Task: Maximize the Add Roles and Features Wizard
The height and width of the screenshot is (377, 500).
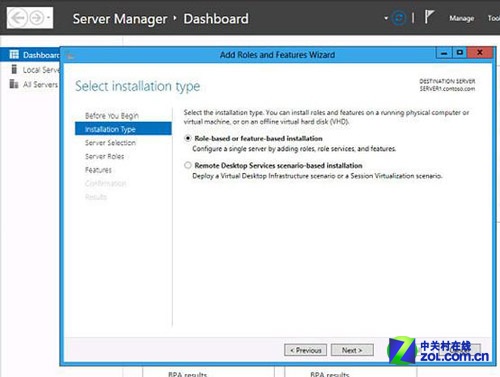Action: pos(460,53)
